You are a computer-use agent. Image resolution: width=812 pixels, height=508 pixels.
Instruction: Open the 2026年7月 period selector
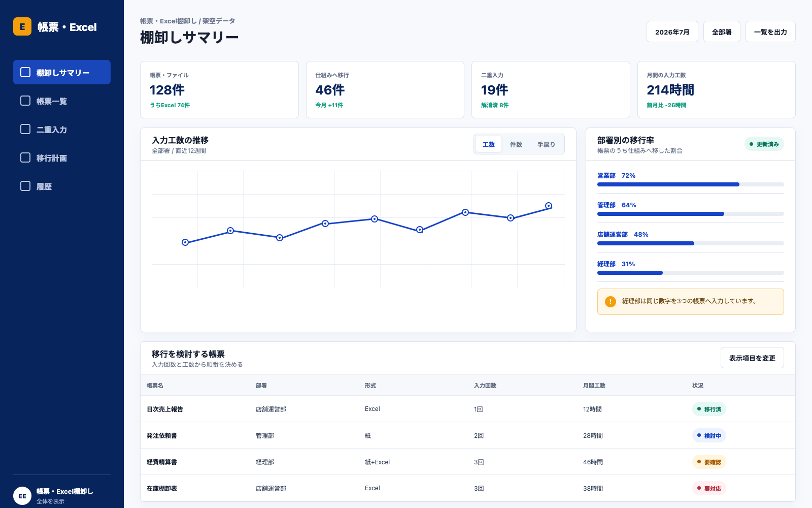pyautogui.click(x=672, y=31)
